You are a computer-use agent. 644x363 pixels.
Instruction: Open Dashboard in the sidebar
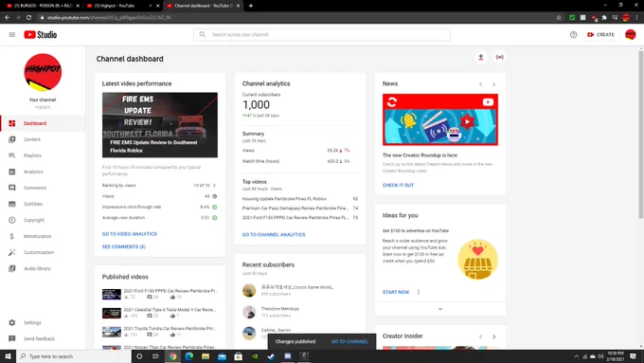tap(43, 123)
